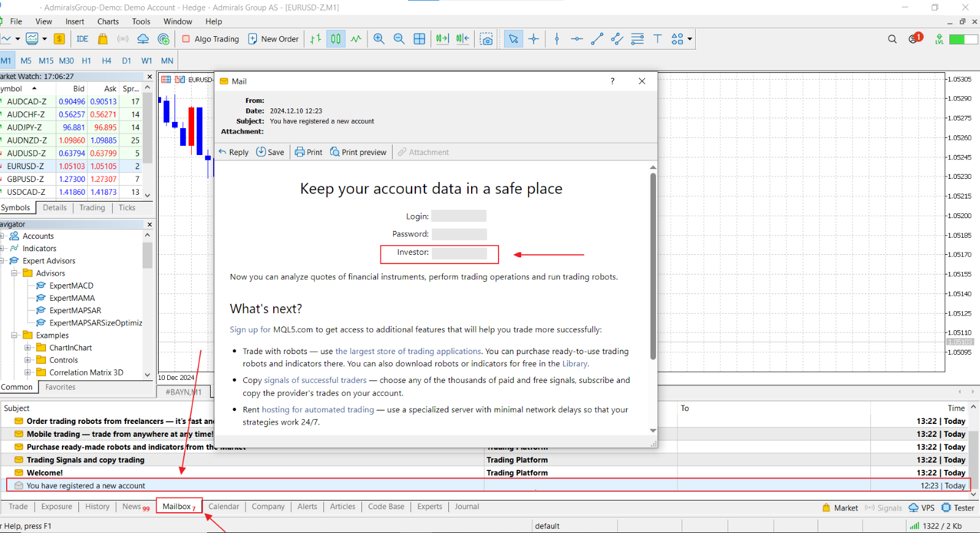
Task: Select the trendline drawing tool
Action: pos(597,39)
